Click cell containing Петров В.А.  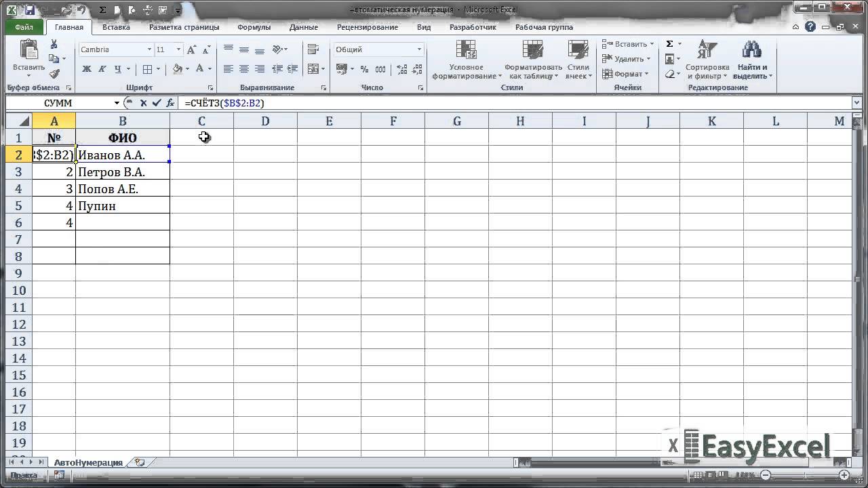tap(123, 172)
